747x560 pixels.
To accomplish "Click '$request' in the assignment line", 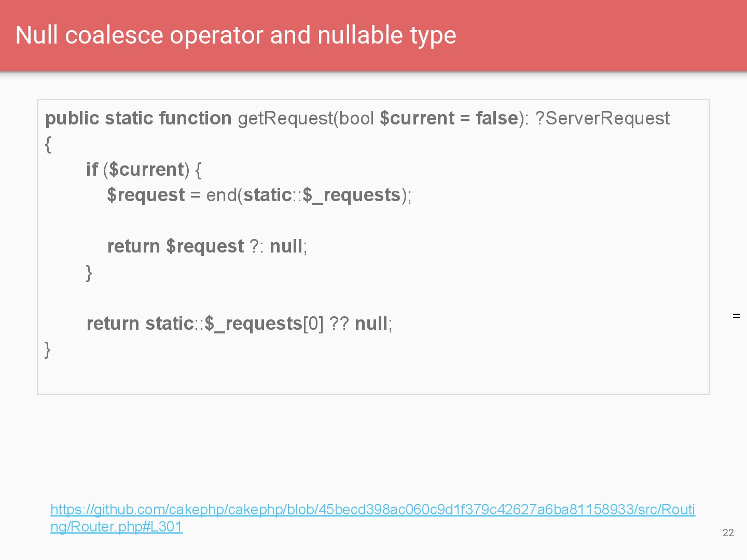I will pyautogui.click(x=146, y=195).
